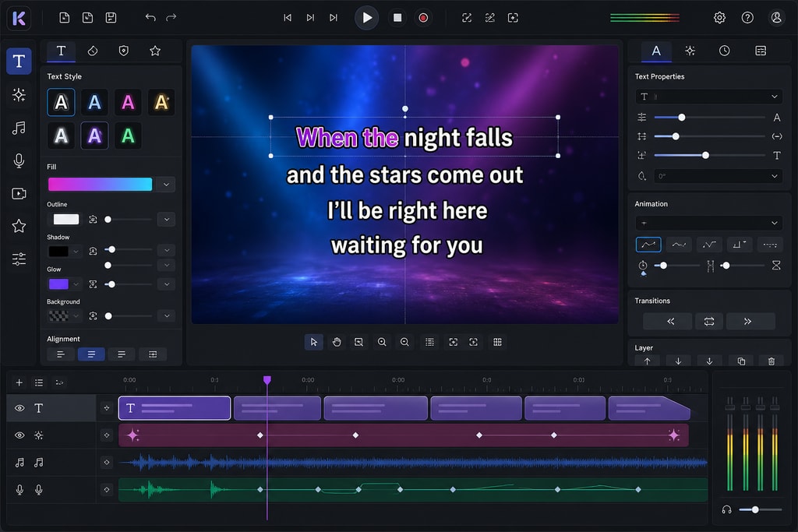The width and height of the screenshot is (798, 532).
Task: Click the headphones monitor icon
Action: [727, 509]
